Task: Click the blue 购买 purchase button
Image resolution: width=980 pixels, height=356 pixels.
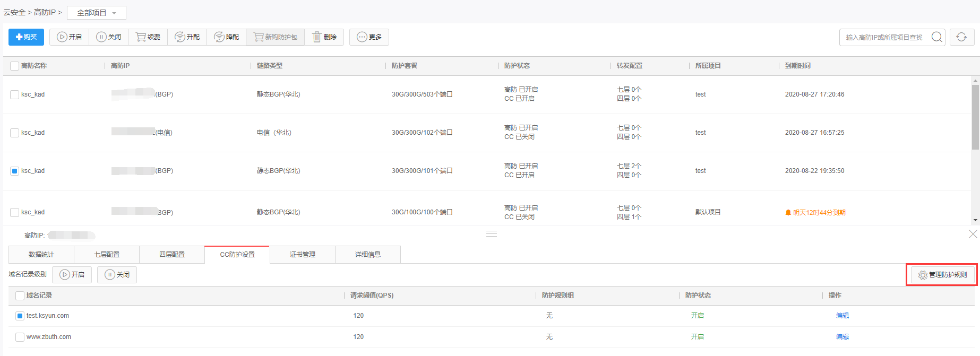Action: (27, 37)
